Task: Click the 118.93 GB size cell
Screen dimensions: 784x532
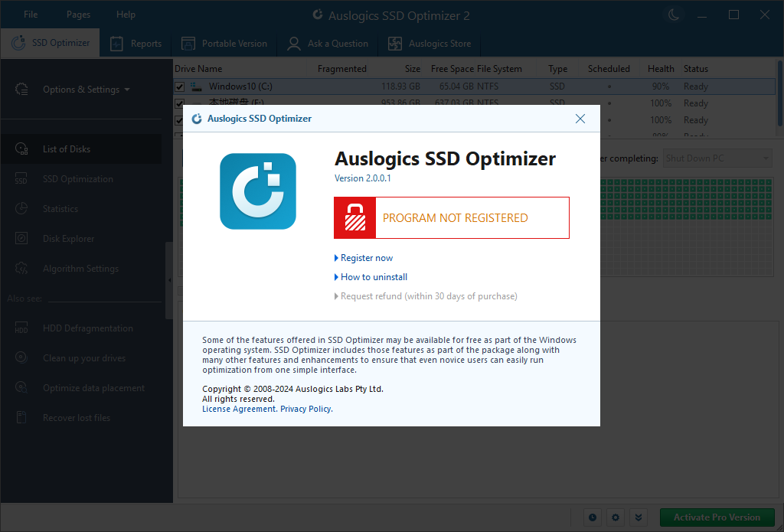Action: point(400,86)
